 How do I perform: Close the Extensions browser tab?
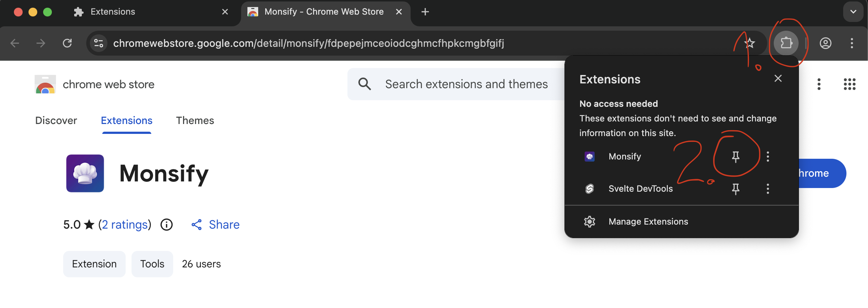(225, 12)
